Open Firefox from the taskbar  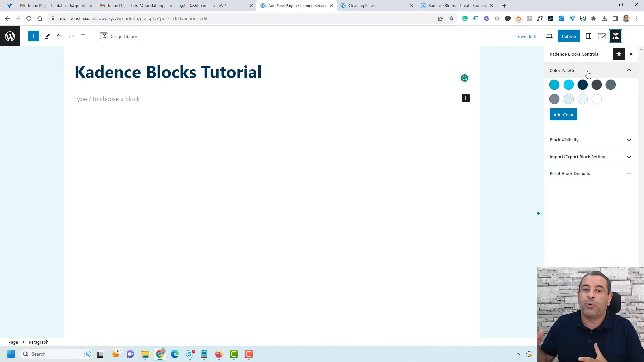[219, 354]
